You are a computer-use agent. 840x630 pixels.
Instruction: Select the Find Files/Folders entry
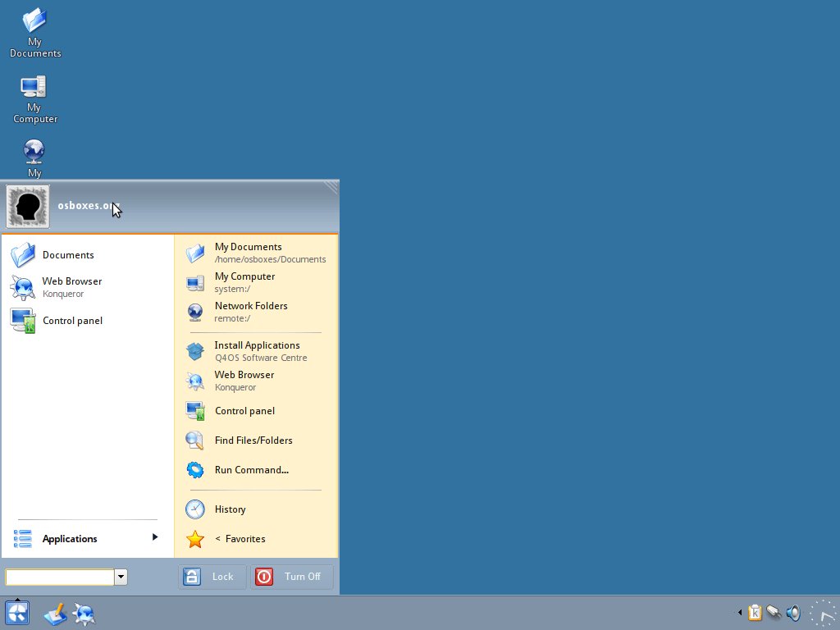[x=256, y=441]
